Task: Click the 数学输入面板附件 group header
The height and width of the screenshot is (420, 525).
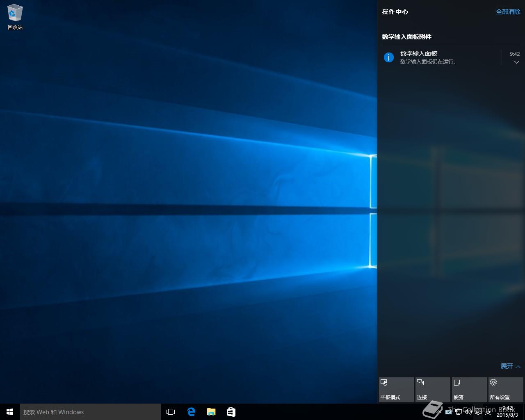Action: tap(406, 37)
